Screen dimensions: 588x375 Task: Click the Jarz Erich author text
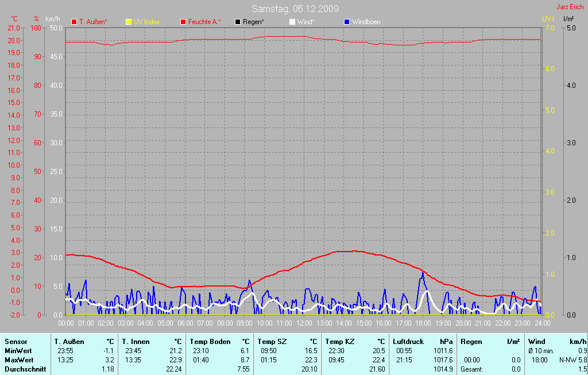[x=570, y=7]
